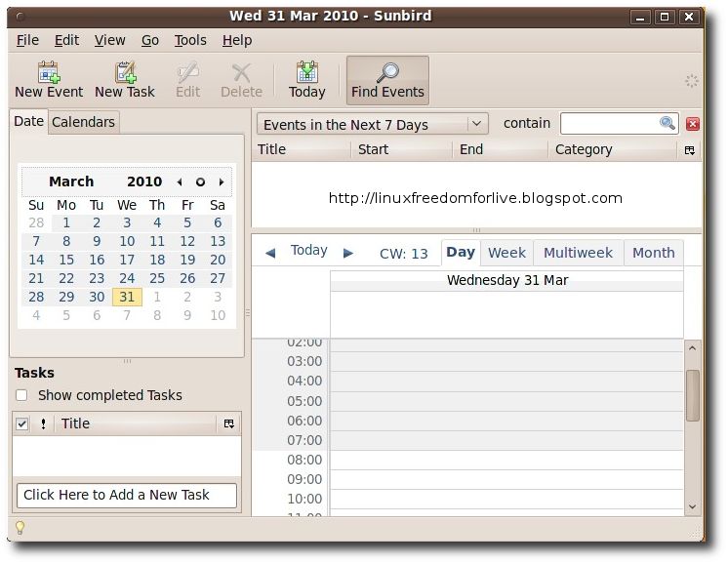Click the New Event toolbar icon
The width and height of the screenshot is (728, 564).
(49, 80)
